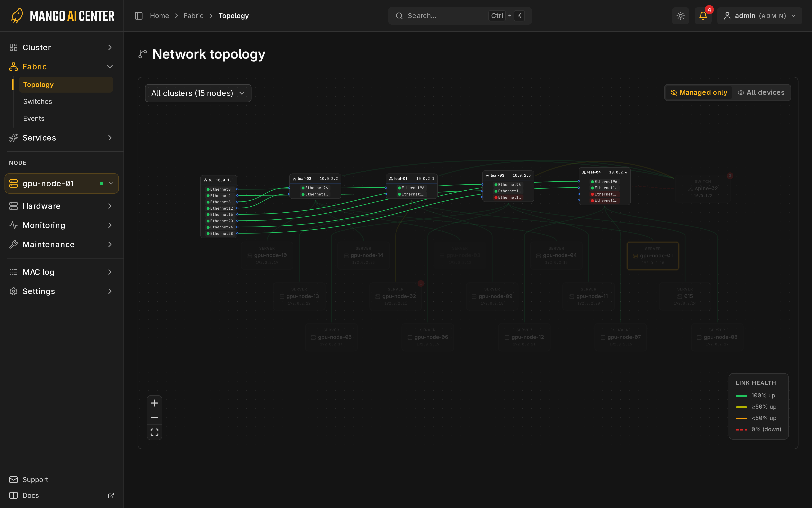Click the MAC log list icon
812x508 pixels.
click(x=13, y=272)
